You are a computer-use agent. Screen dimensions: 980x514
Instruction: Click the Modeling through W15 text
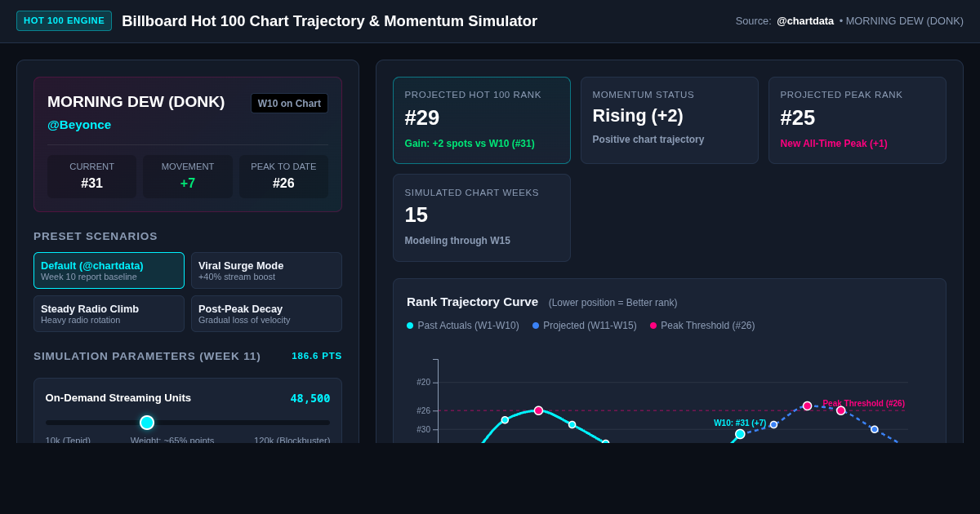click(457, 241)
